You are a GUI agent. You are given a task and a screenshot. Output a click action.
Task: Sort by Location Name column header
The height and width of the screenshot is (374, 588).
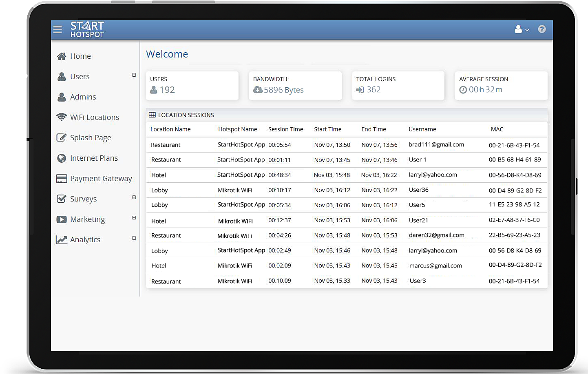point(170,129)
